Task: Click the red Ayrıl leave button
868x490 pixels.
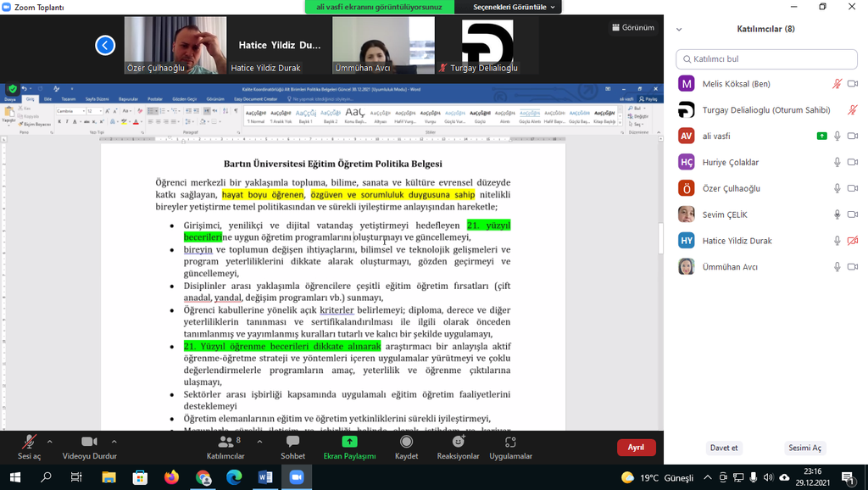Action: [636, 448]
